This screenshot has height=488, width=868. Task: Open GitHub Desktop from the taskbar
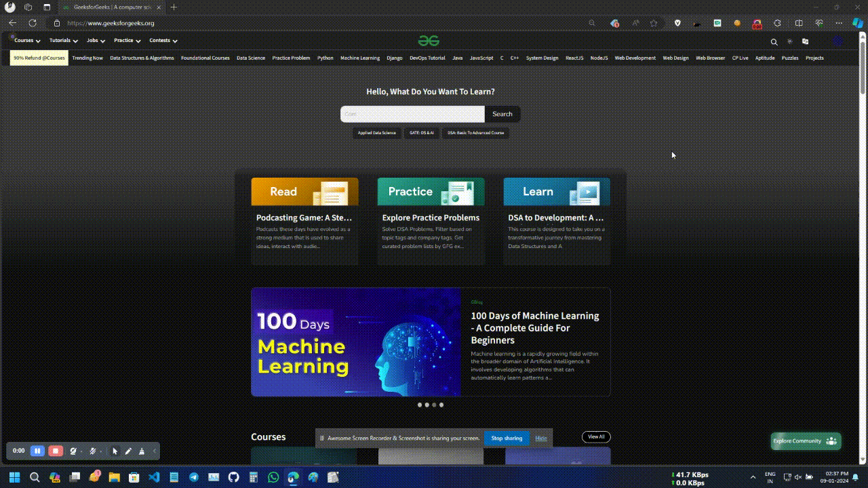(234, 477)
